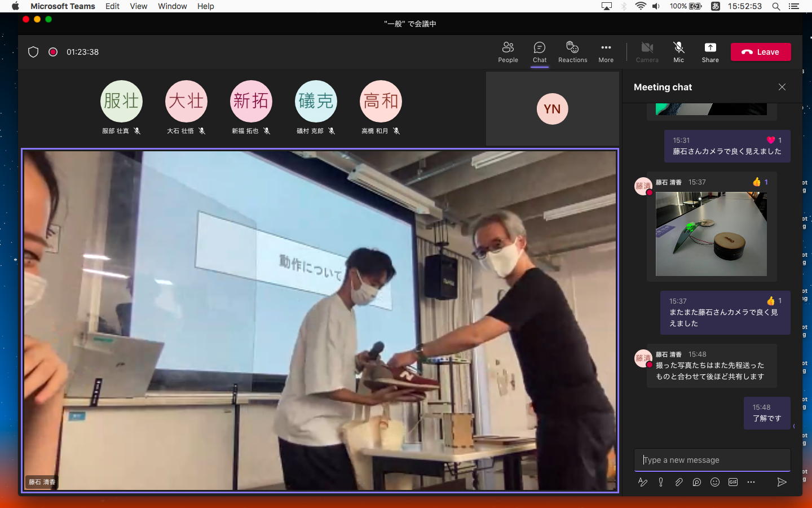Viewport: 812px width, 508px height.
Task: Open the Help menu
Action: [x=205, y=6]
